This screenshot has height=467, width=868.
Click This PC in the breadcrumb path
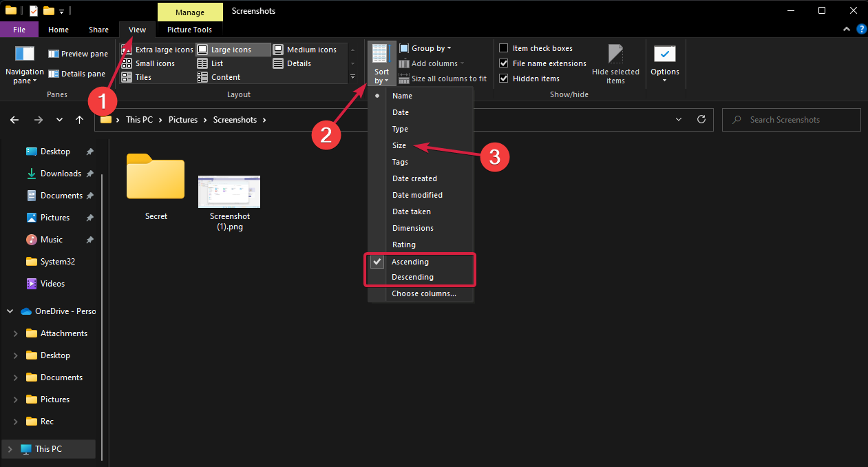[139, 120]
